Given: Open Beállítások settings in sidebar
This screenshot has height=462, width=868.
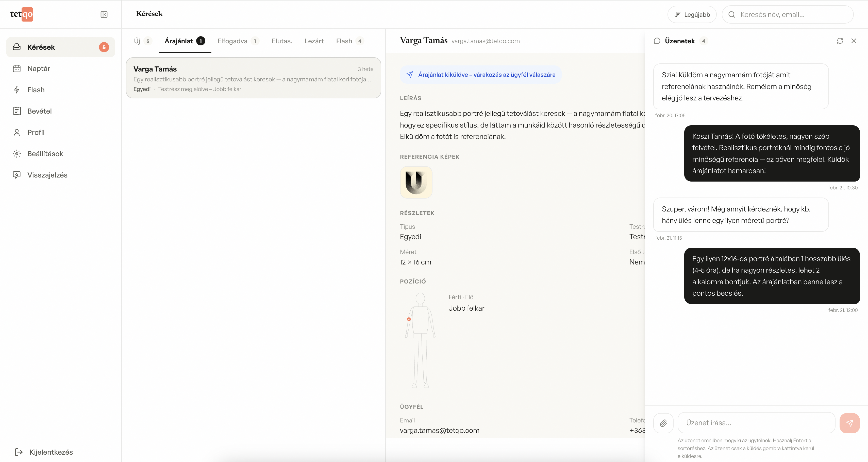Looking at the screenshot, I should (45, 154).
